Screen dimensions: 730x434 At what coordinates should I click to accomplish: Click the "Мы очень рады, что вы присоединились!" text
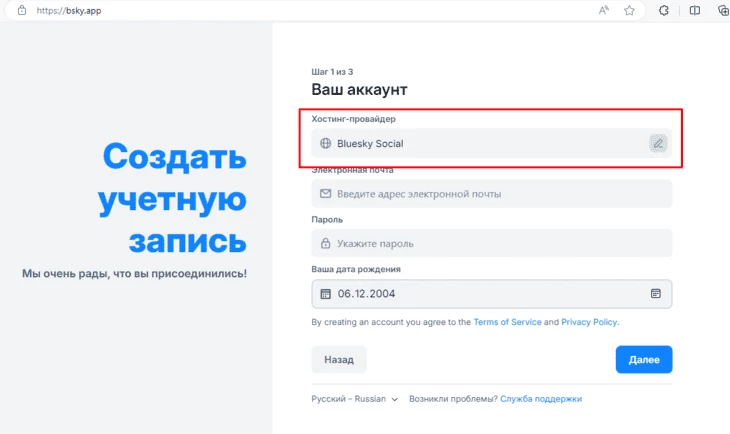coord(135,273)
